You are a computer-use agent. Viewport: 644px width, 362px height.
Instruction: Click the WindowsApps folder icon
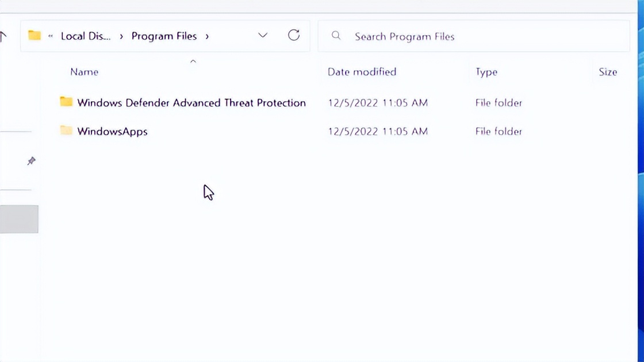66,131
